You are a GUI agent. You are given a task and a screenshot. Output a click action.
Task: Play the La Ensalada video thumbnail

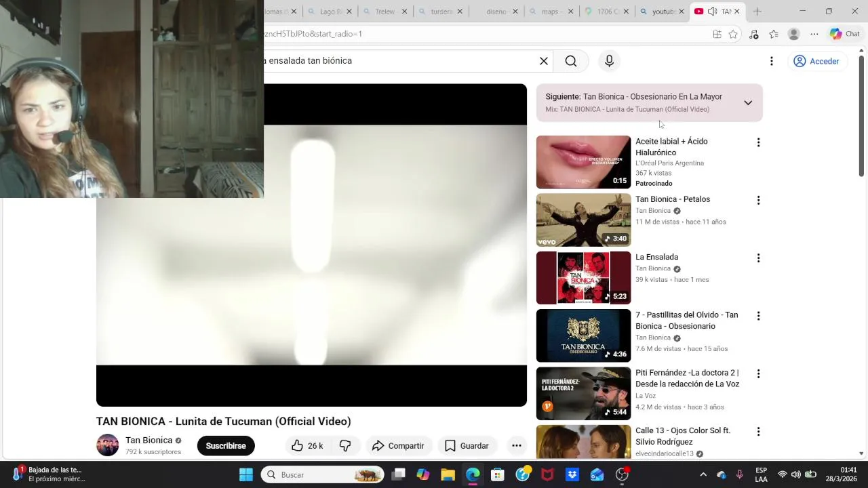[x=583, y=278]
